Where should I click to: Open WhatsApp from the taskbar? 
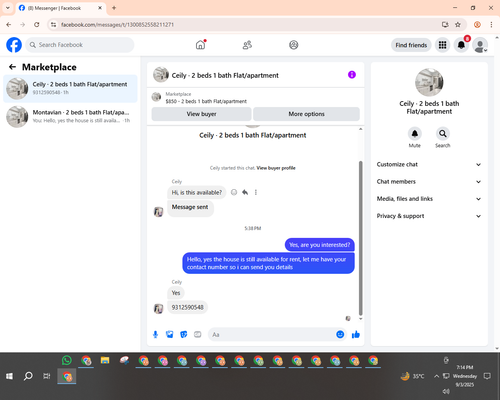click(x=67, y=360)
